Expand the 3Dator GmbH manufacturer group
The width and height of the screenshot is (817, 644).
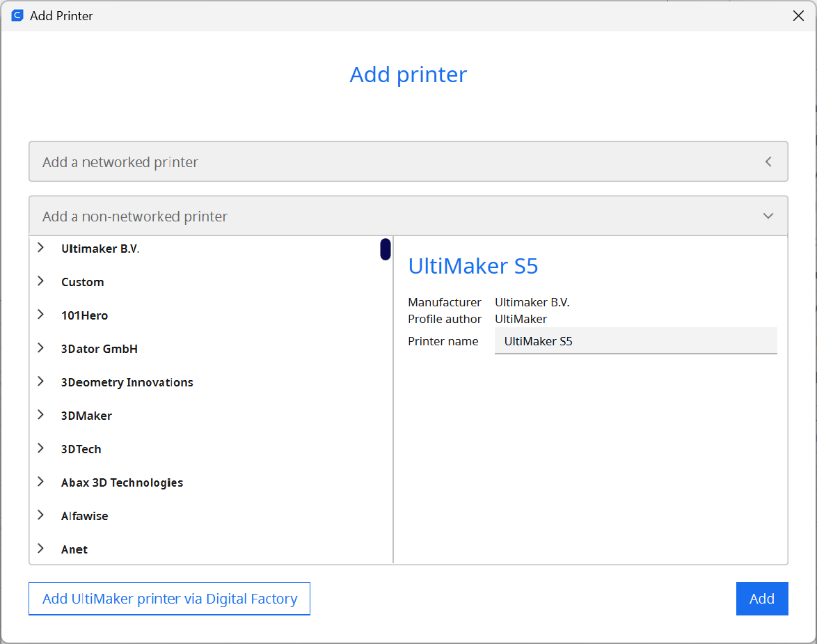(x=40, y=348)
